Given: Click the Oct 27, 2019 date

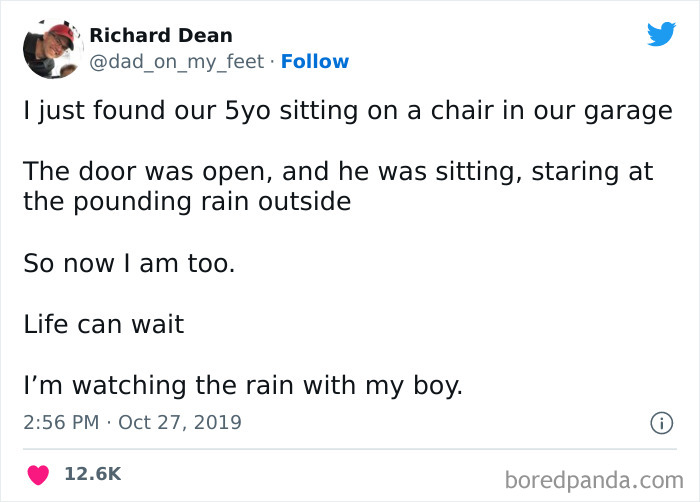Looking at the screenshot, I should tap(180, 422).
